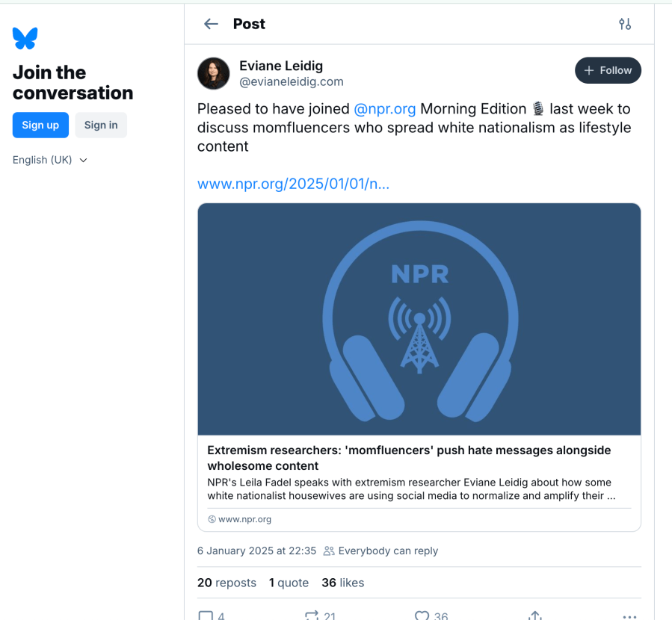Click Eviane Leidig's profile avatar
Screen dimensions: 672x620
point(213,73)
